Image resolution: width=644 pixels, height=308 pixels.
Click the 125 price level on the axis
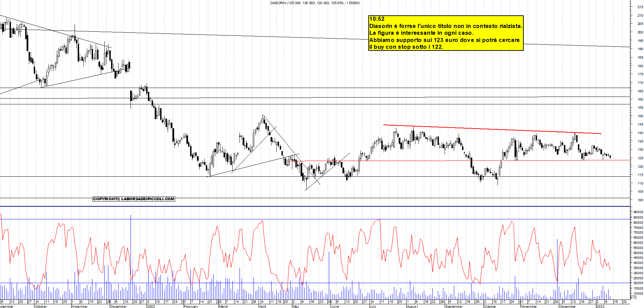640,158
